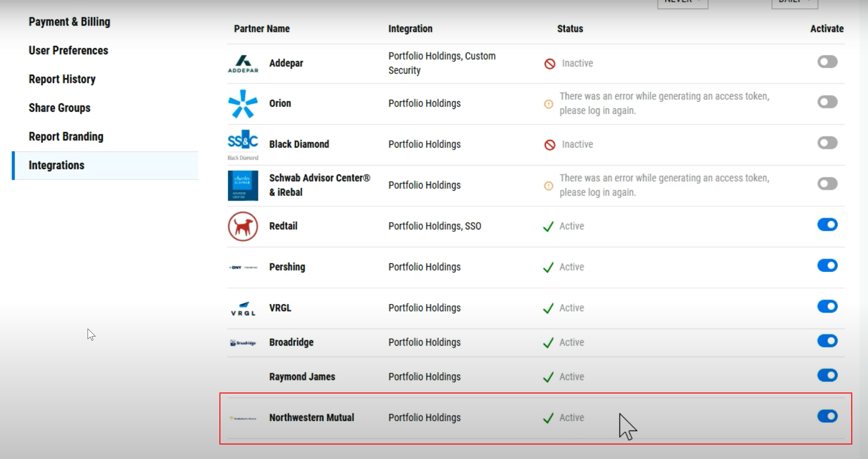Viewport: 868px width, 459px height.
Task: Switch off the Pershing toggle
Action: click(827, 266)
